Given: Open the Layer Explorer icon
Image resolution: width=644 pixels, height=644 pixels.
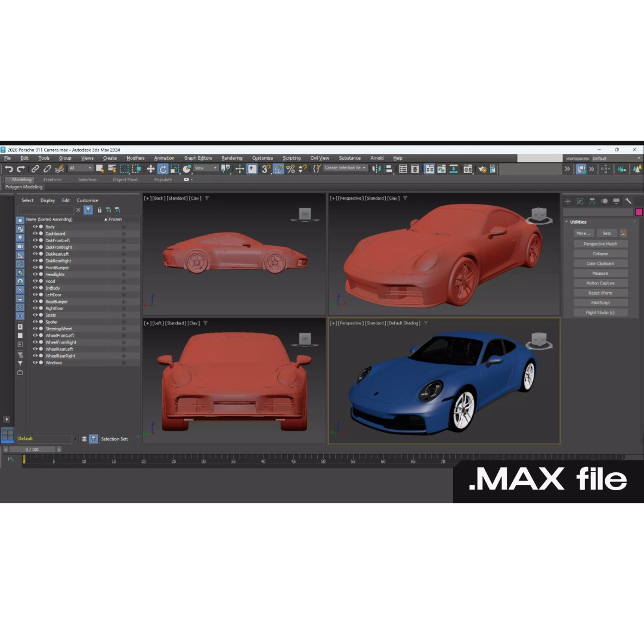Looking at the screenshot, I should tap(415, 169).
